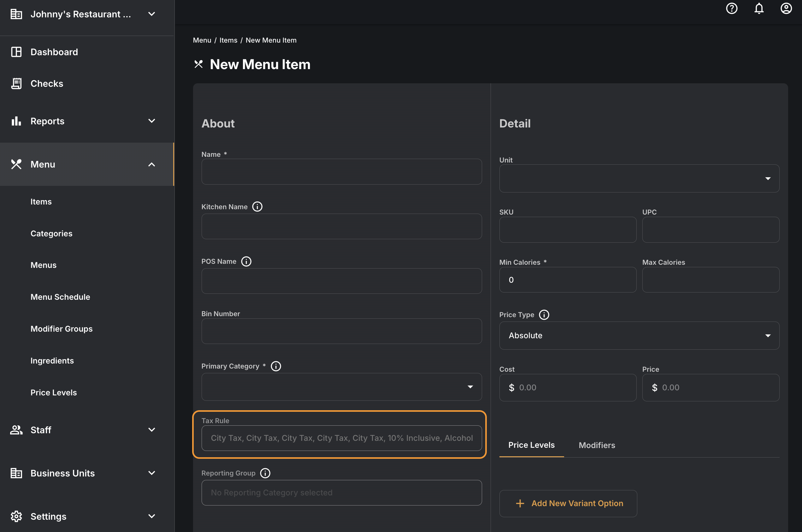Go to Items breadcrumb link
Screen dimensions: 802x532
coord(228,40)
